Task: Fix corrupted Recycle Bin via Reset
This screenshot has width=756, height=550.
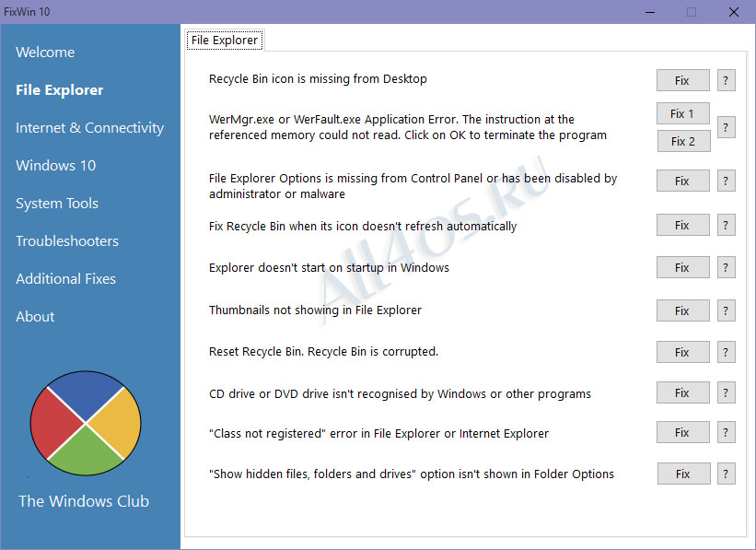Action: pyautogui.click(x=682, y=352)
